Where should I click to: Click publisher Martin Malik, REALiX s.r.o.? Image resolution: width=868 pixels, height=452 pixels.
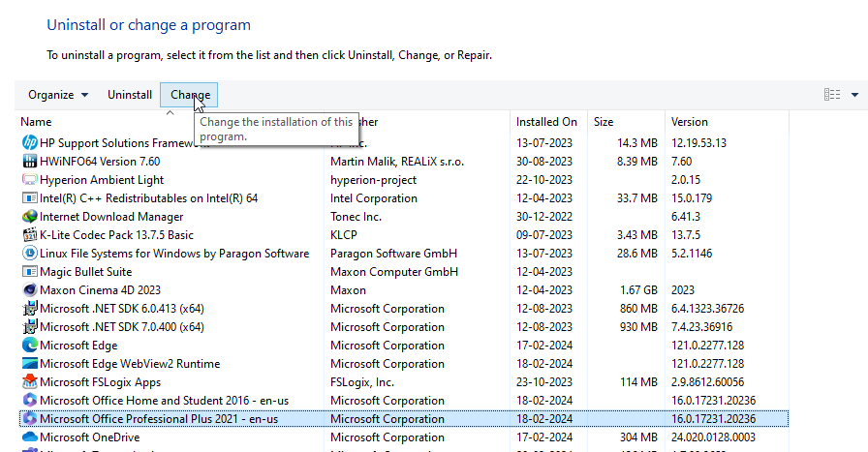point(397,161)
